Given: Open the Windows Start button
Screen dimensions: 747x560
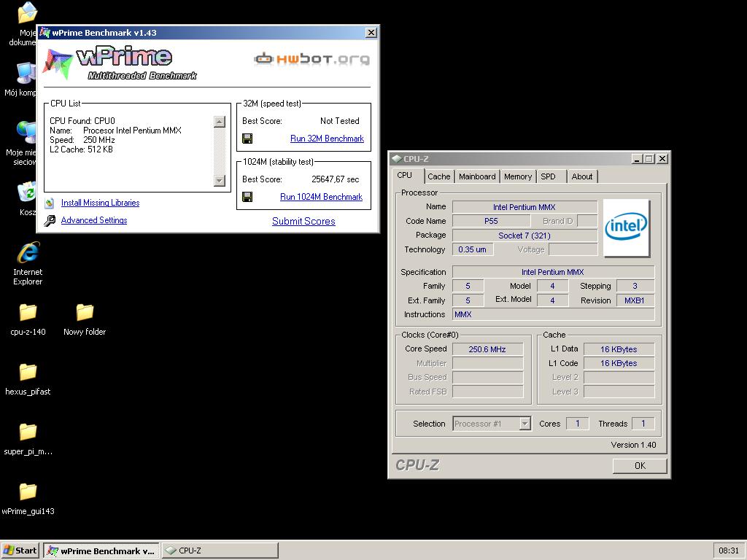Looking at the screenshot, I should (x=20, y=551).
